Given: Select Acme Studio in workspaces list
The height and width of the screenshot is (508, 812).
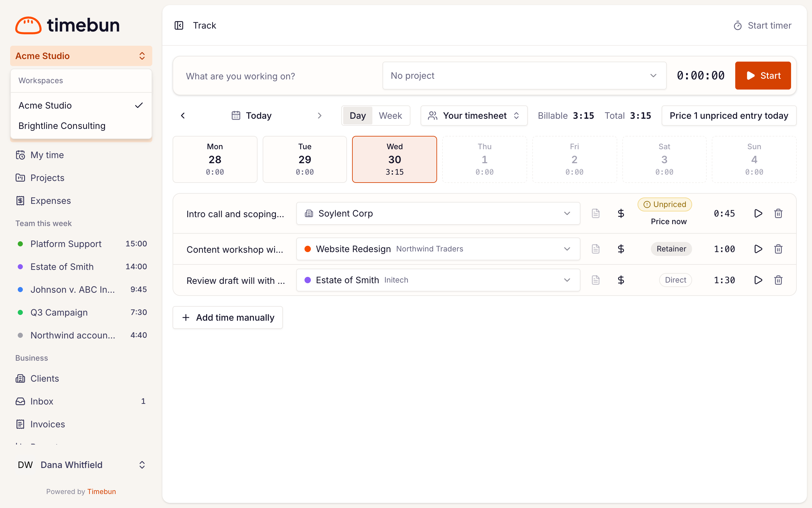Looking at the screenshot, I should coord(81,105).
